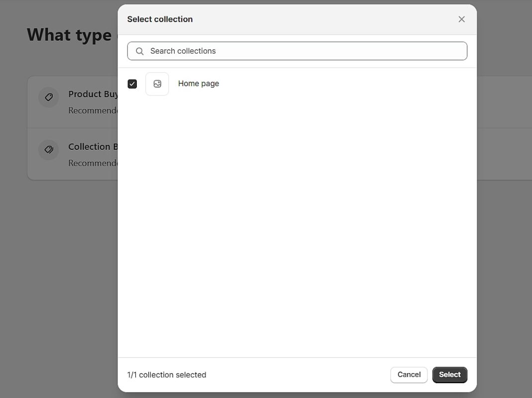
Task: Click the Product Buy tag icon in the background
Action: click(49, 98)
